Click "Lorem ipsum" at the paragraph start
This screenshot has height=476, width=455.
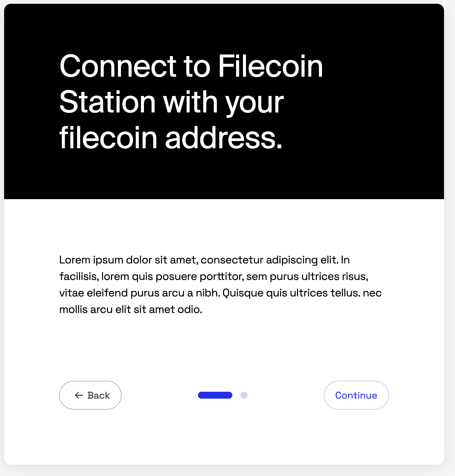click(x=91, y=260)
